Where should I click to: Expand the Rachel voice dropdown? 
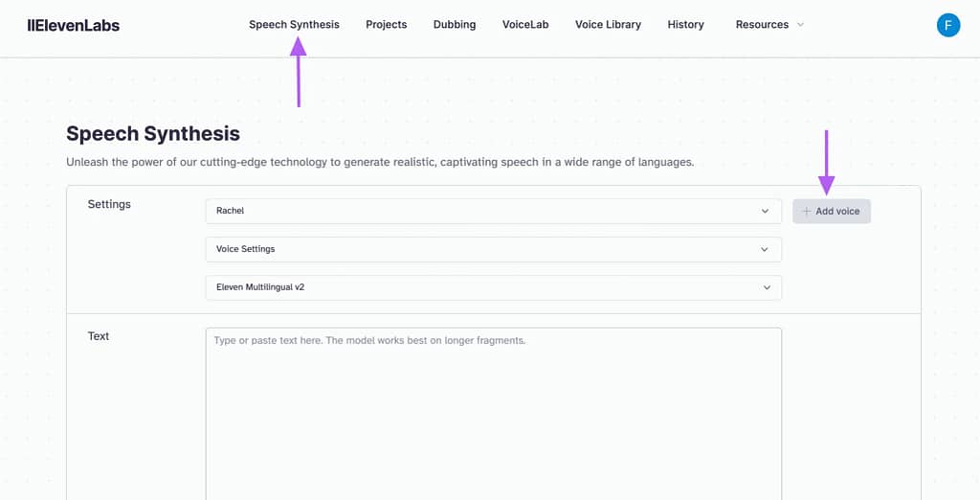tap(493, 211)
